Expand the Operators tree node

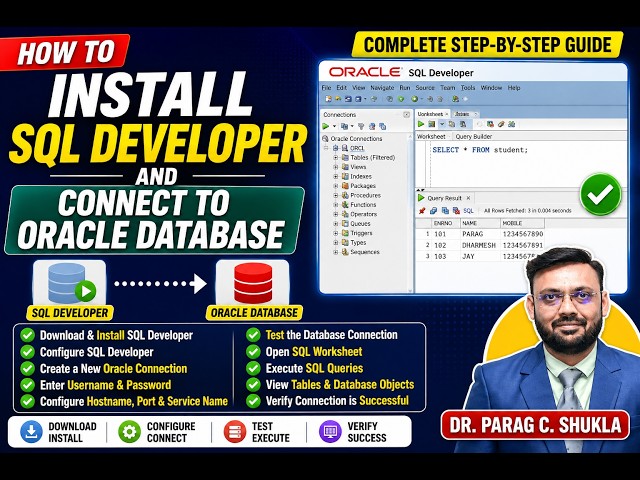[x=336, y=214]
